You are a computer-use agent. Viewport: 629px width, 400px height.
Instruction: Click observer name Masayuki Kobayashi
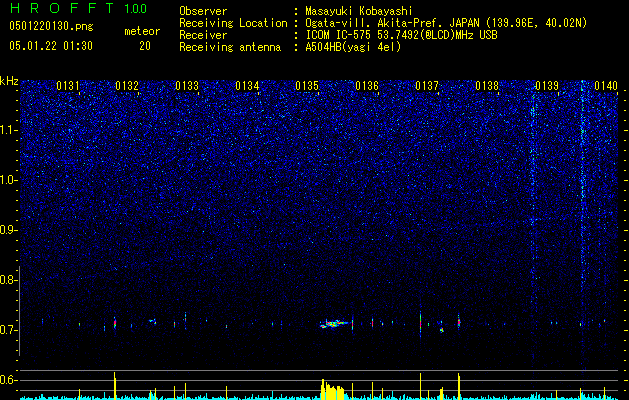pyautogui.click(x=359, y=11)
